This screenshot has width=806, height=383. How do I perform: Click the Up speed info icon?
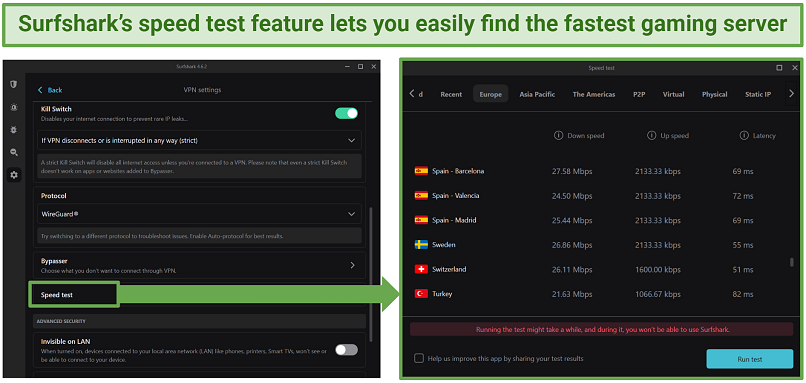(651, 136)
